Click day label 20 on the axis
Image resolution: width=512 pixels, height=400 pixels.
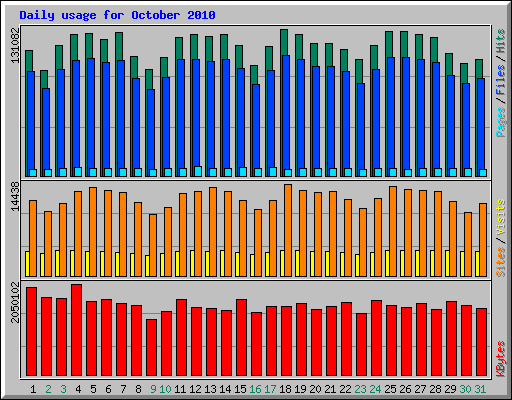[315, 389]
